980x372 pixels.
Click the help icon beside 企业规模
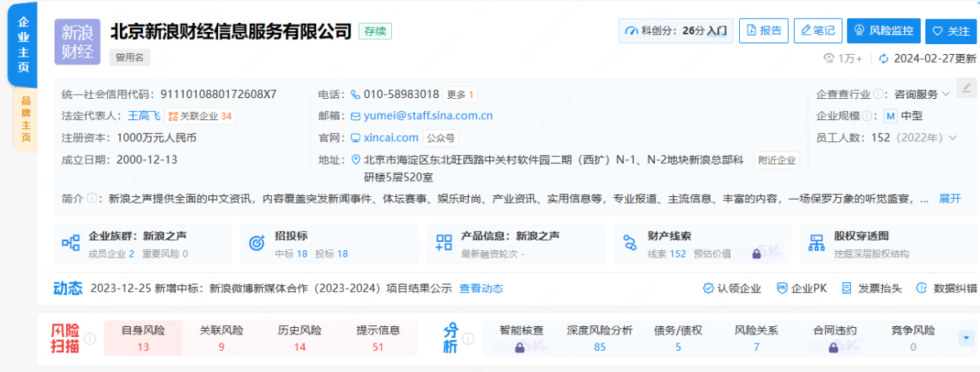(869, 116)
